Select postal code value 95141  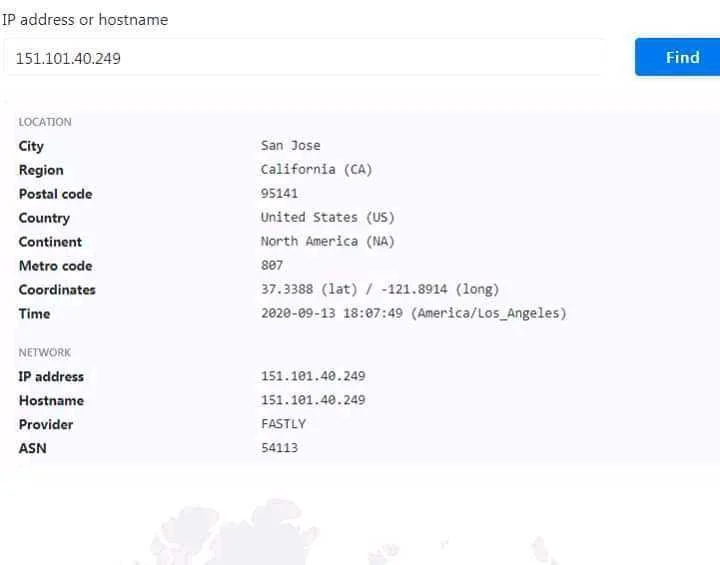(279, 193)
